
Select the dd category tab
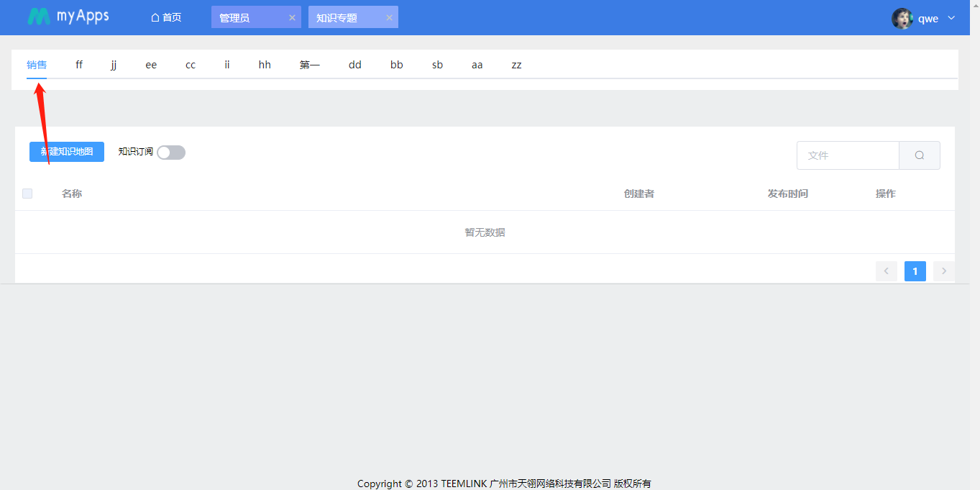click(x=355, y=65)
